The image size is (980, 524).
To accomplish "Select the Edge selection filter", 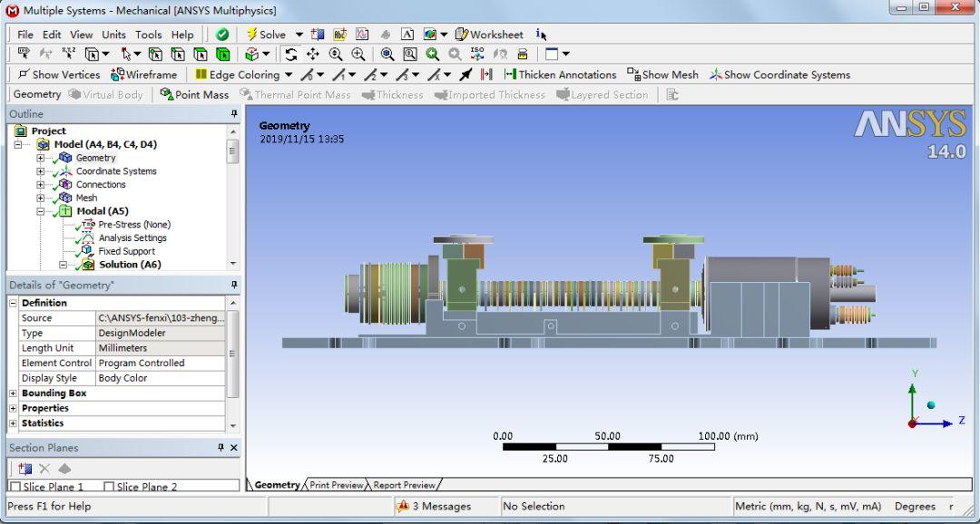I will click(x=178, y=53).
